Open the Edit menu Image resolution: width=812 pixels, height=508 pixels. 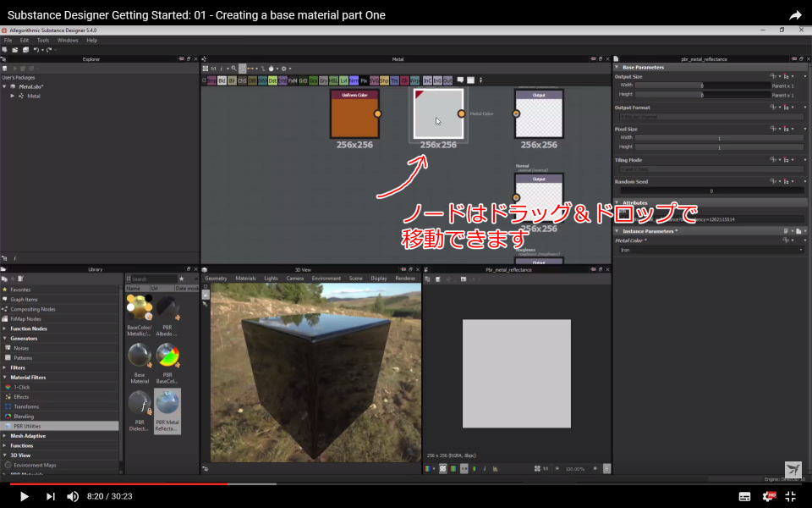coord(25,40)
